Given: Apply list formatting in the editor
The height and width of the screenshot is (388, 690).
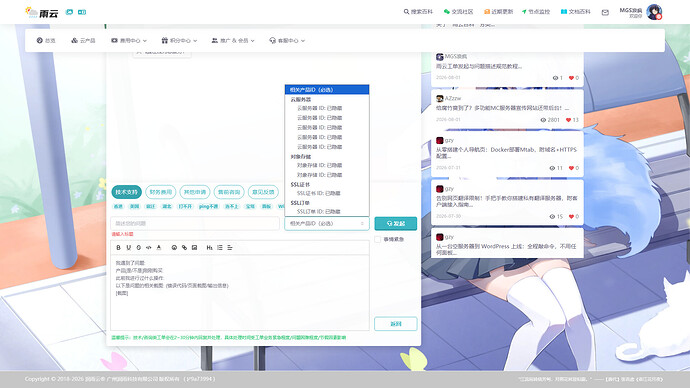Looking at the screenshot, I should [220, 248].
